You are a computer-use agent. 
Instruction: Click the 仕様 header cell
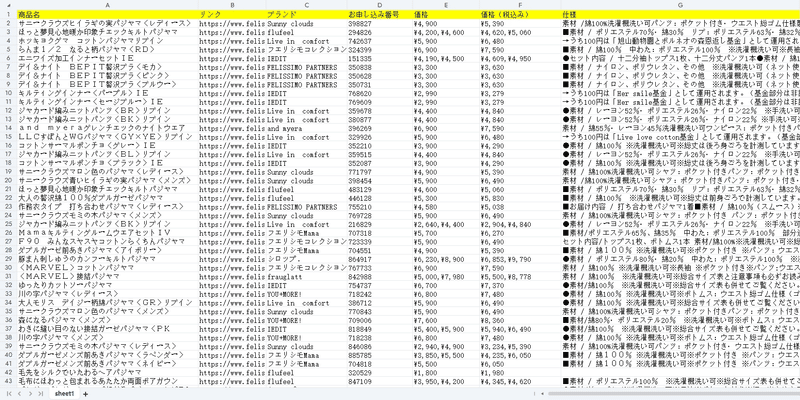coord(681,14)
